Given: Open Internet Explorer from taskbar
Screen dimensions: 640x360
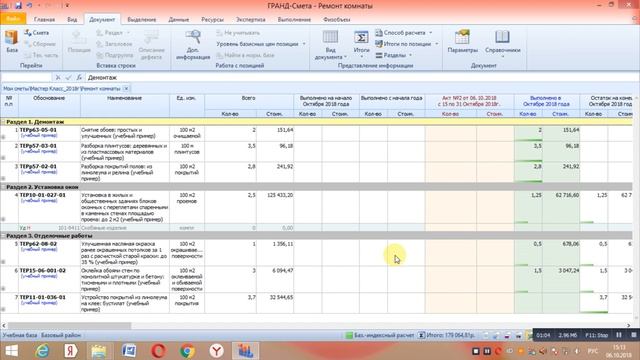Looking at the screenshot, I should 42,351.
